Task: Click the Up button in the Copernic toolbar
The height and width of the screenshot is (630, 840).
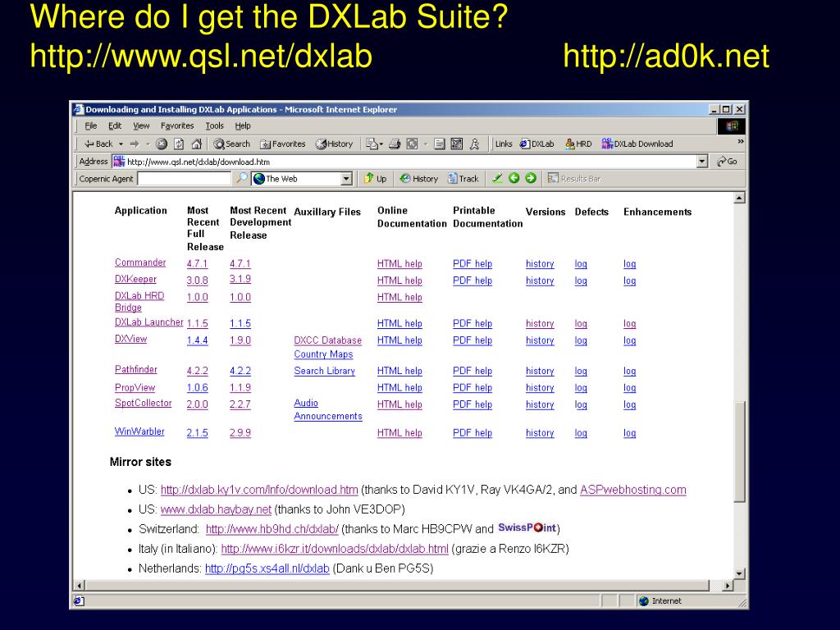Action: [x=375, y=178]
